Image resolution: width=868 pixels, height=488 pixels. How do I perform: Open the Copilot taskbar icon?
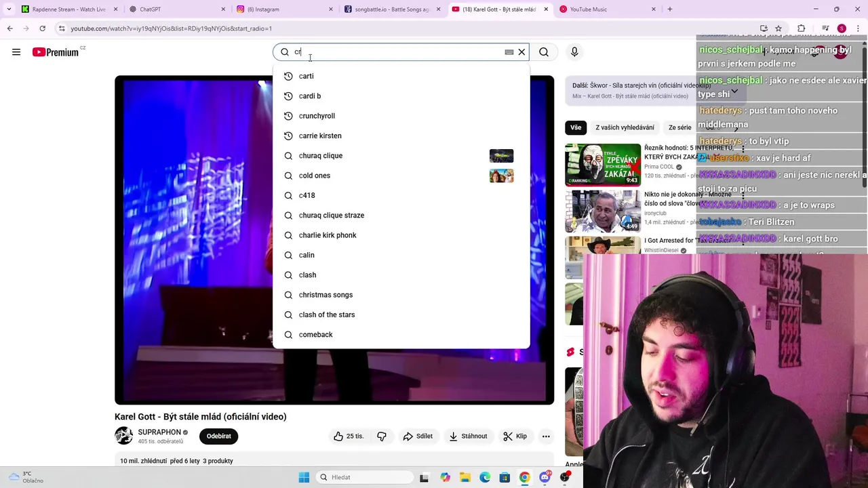coord(445,477)
